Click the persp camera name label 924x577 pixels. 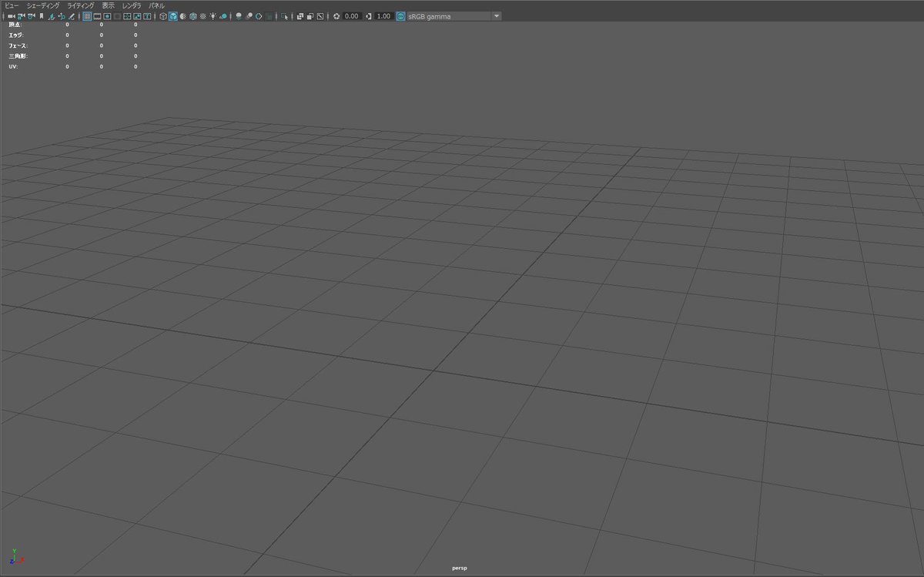tap(460, 569)
